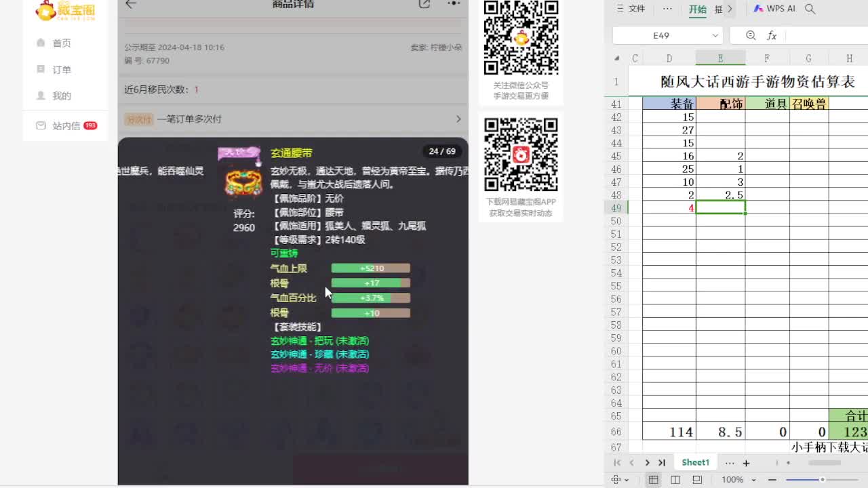This screenshot has width=868, height=488.
Task: Click the zoom slider handle
Action: pyautogui.click(x=823, y=479)
